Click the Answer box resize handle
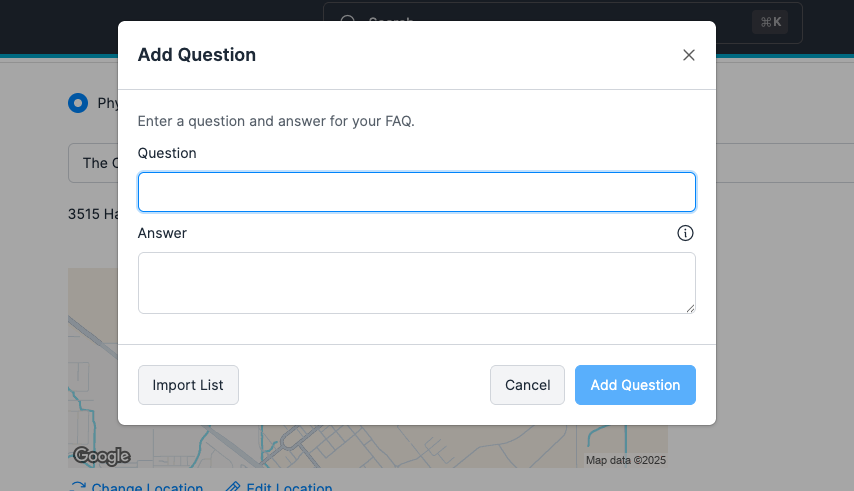 click(690, 308)
